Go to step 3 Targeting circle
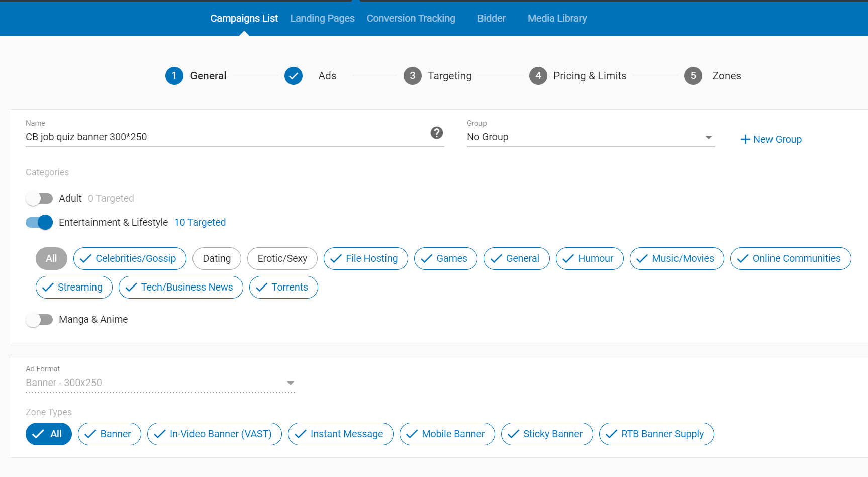This screenshot has height=477, width=868. tap(412, 76)
